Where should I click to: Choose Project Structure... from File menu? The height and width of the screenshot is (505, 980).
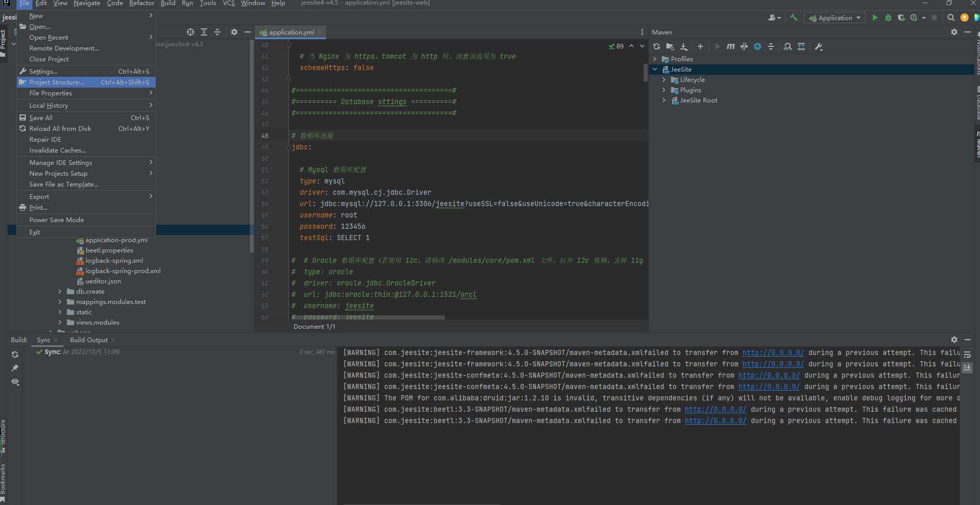point(86,82)
